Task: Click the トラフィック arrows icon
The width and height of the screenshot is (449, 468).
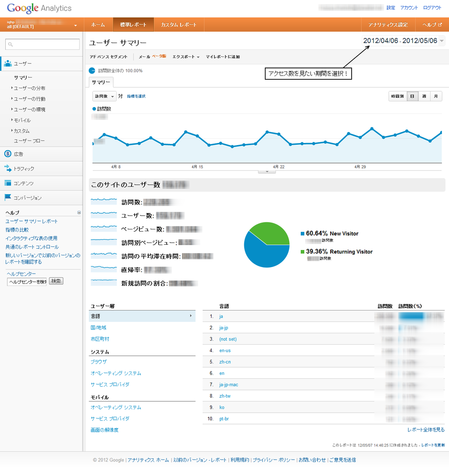Action: point(8,168)
